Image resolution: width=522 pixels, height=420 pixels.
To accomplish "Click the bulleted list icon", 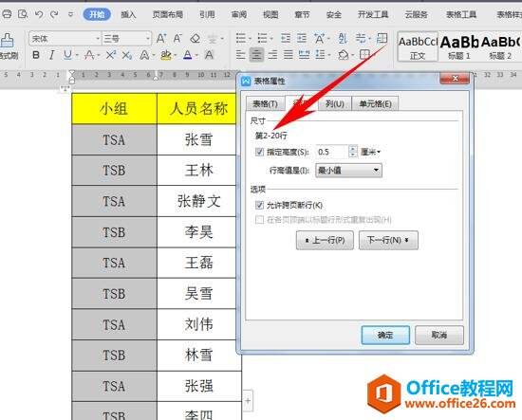I will (240, 38).
